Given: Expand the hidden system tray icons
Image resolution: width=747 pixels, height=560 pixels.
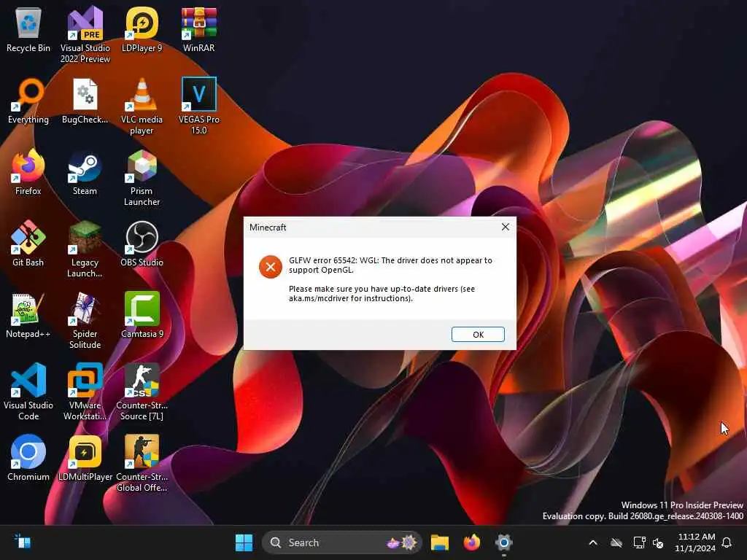Looking at the screenshot, I should click(x=593, y=542).
